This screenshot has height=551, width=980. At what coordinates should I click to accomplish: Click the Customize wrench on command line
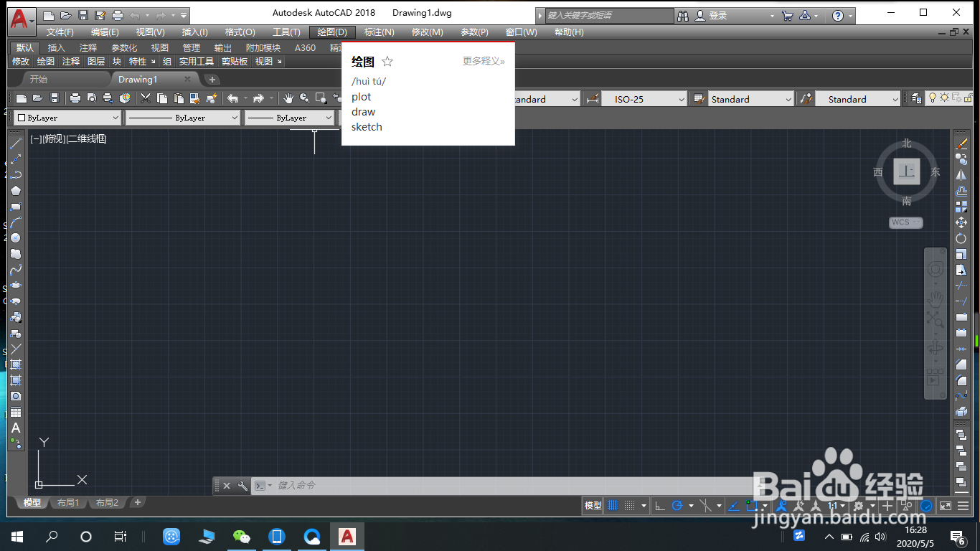pos(242,486)
